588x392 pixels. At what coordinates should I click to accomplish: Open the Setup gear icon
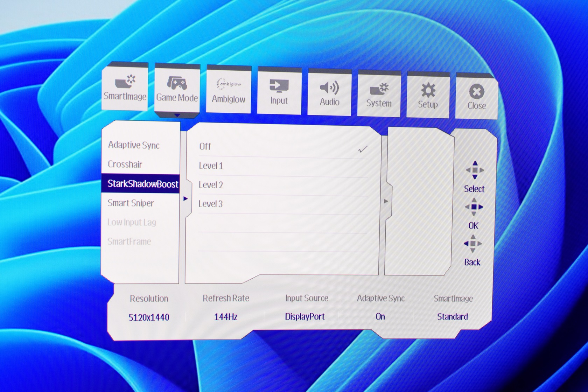tap(428, 91)
